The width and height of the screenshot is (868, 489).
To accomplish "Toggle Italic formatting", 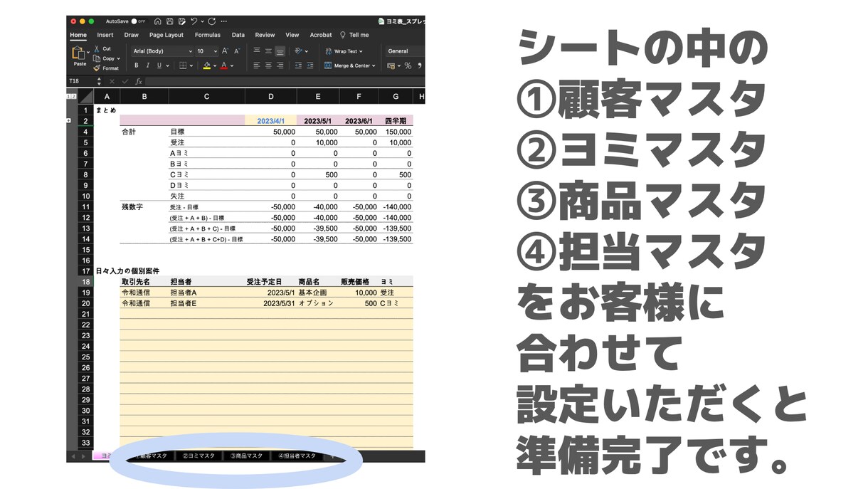I will coord(147,65).
